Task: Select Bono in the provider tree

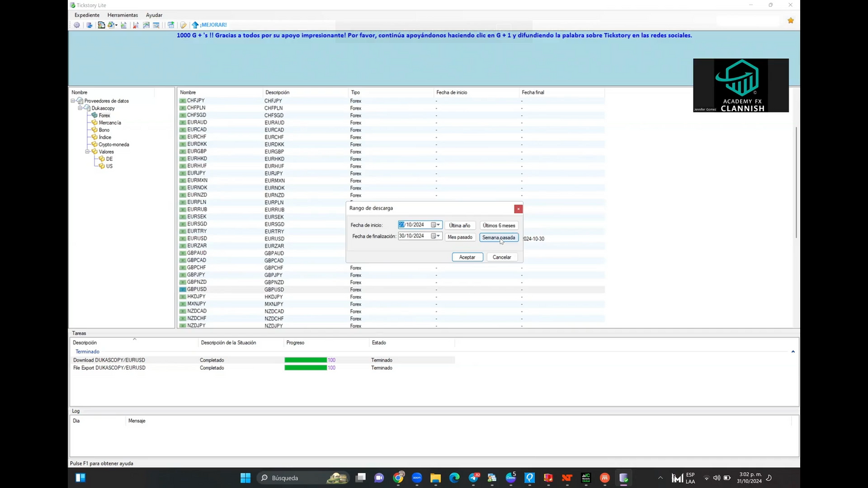Action: pos(104,130)
